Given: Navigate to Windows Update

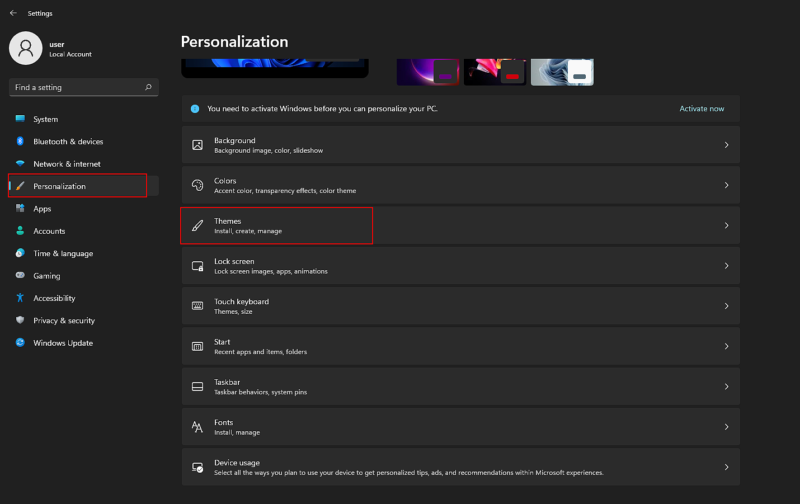Looking at the screenshot, I should [84, 343].
